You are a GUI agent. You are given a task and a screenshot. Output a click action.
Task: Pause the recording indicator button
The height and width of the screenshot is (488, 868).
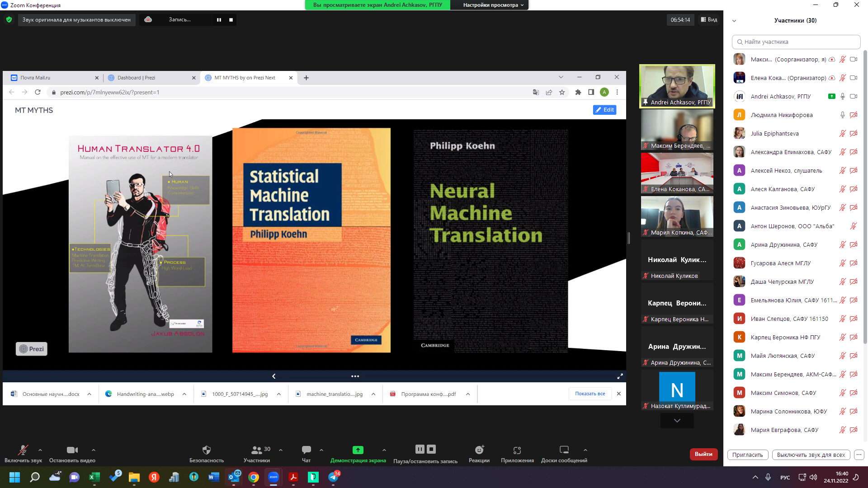coord(219,20)
